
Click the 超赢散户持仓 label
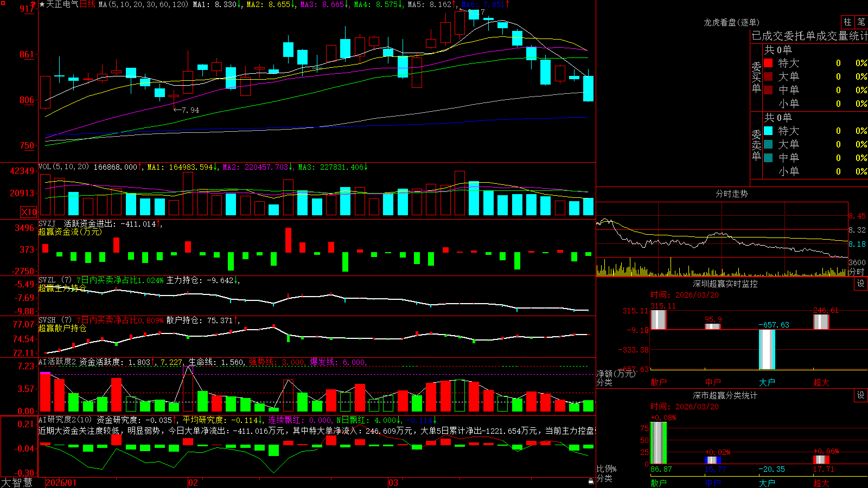click(62, 328)
